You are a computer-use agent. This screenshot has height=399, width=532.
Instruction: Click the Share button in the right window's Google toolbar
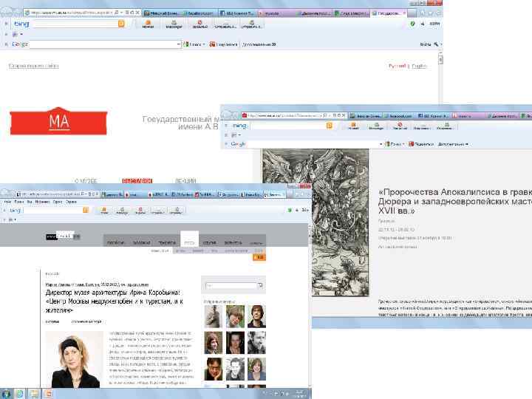[x=421, y=144]
